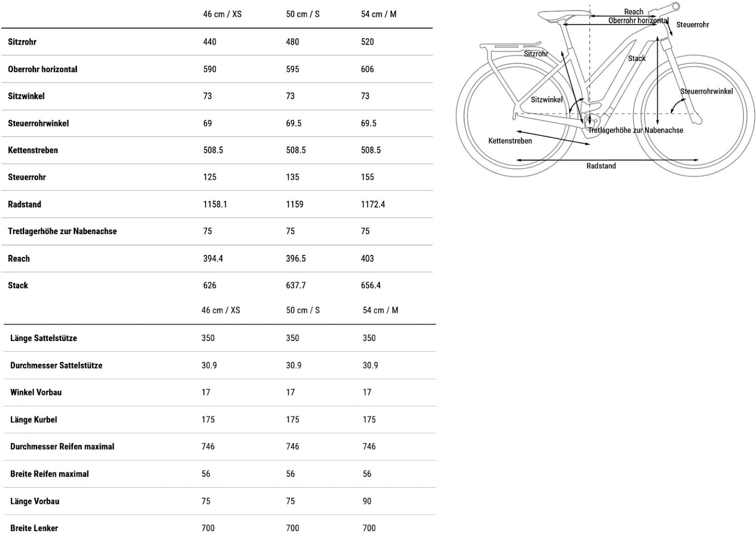Image resolution: width=756 pixels, height=535 pixels.
Task: Click the Reach label above the bike diagram
Action: pyautogui.click(x=634, y=12)
